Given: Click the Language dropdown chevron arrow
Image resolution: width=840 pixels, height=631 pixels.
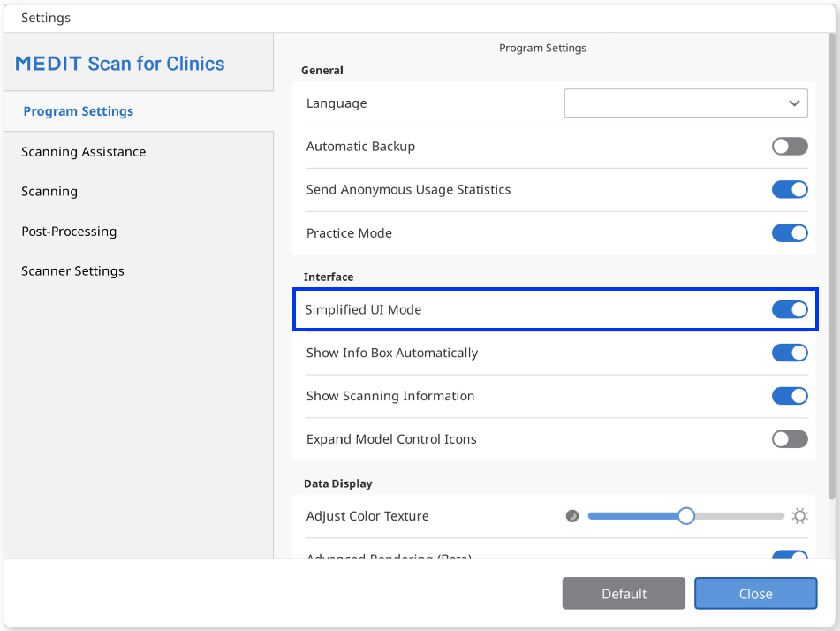Looking at the screenshot, I should point(794,103).
